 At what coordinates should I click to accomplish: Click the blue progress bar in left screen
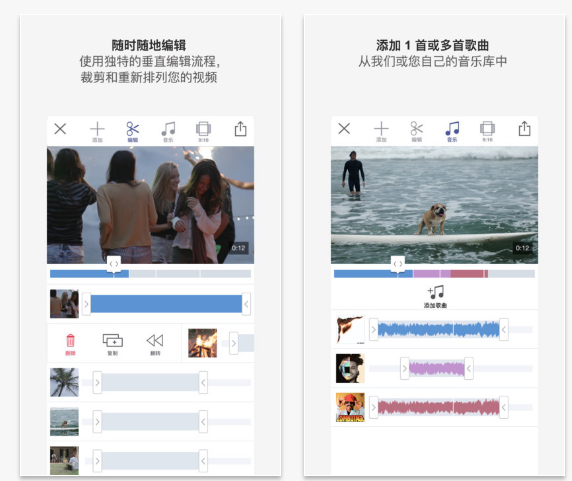[x=89, y=274]
